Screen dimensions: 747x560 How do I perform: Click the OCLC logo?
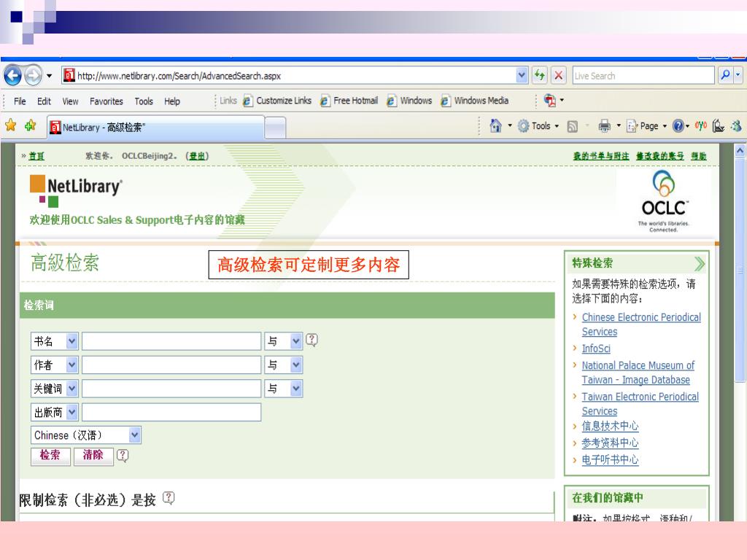664,201
